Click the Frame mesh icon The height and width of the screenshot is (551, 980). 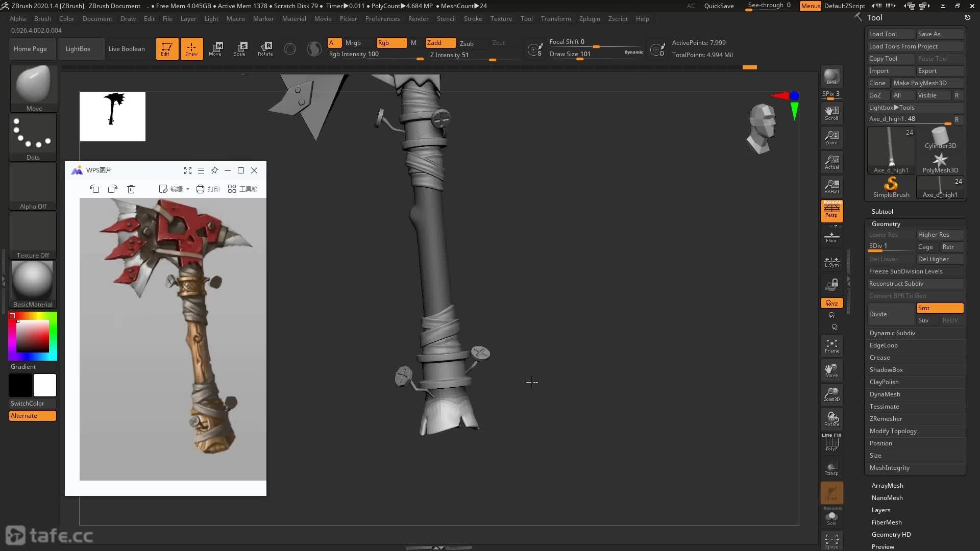[x=831, y=346]
